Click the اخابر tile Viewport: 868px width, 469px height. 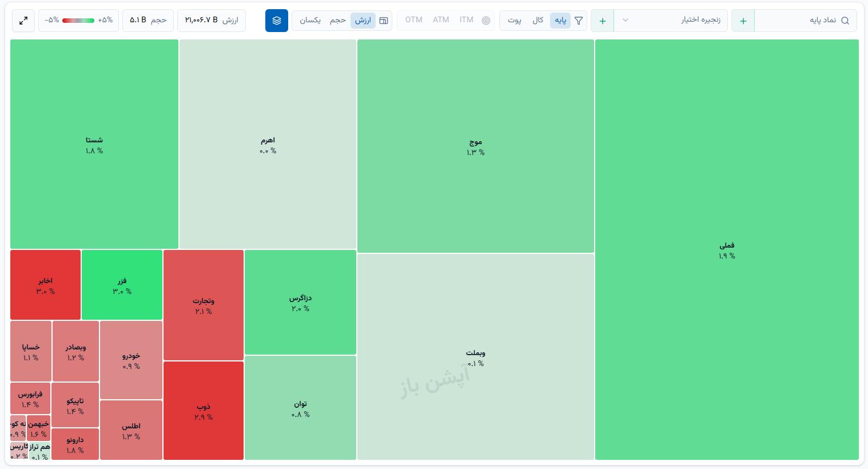[x=45, y=285]
